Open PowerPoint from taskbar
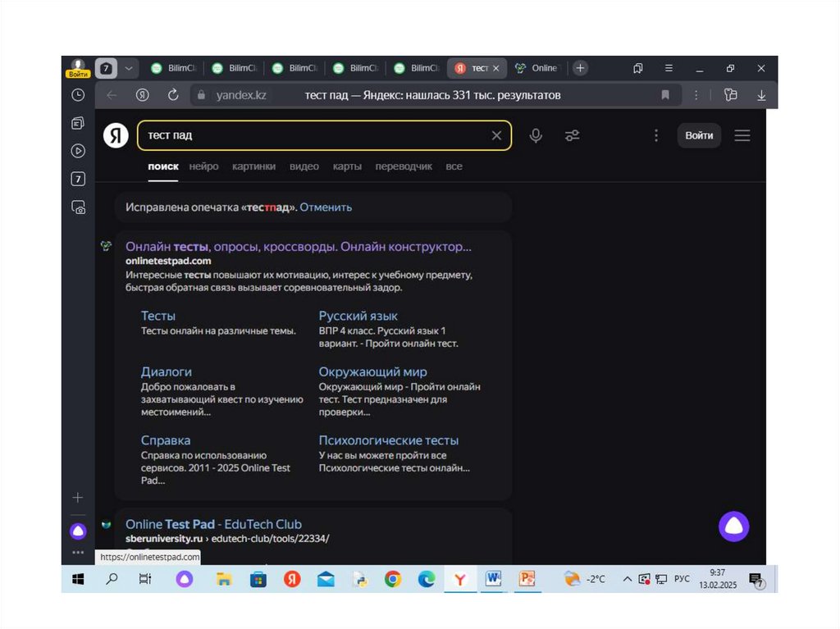Image resolution: width=840 pixels, height=629 pixels. point(527,579)
